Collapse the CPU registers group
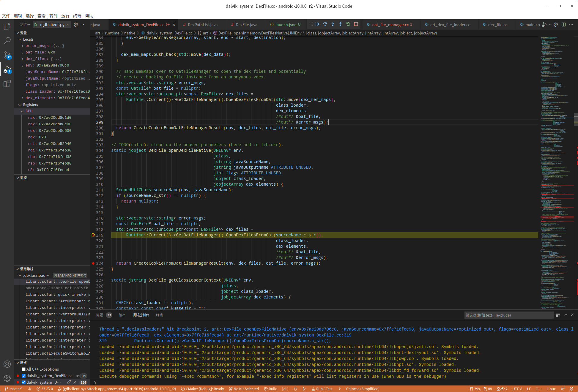 coord(23,111)
